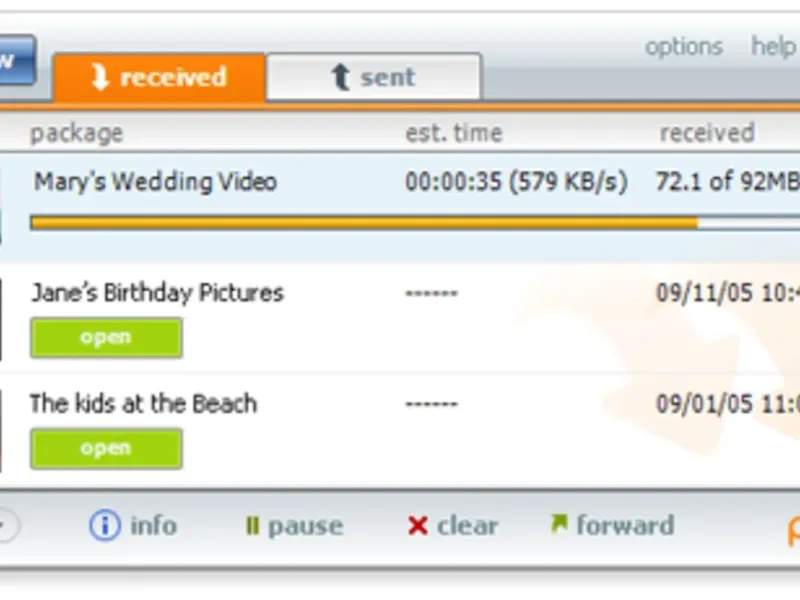Screen dimensions: 800x600
Task: Select the Mary's Wedding Video title
Action: pos(155,182)
